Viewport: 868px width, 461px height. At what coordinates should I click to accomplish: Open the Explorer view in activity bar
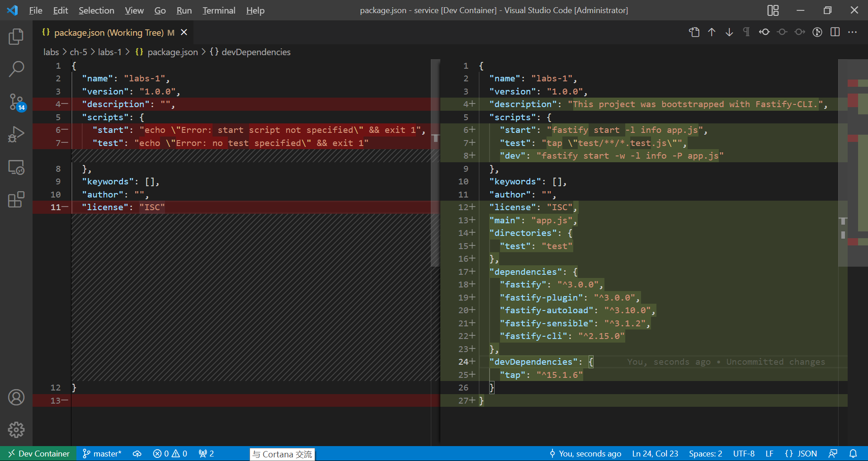16,37
